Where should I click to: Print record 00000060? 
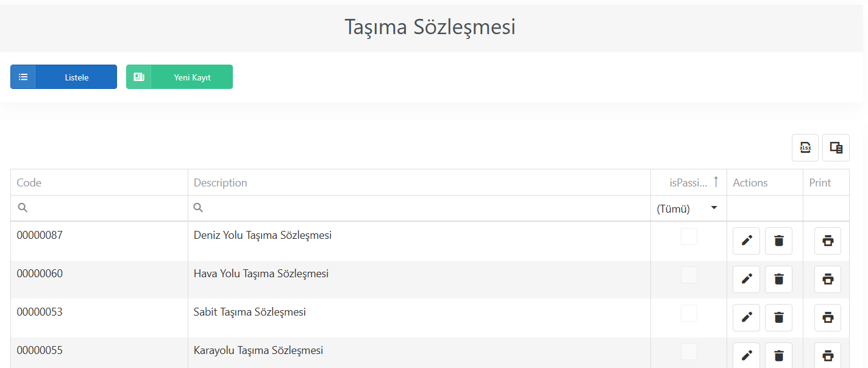pyautogui.click(x=828, y=279)
